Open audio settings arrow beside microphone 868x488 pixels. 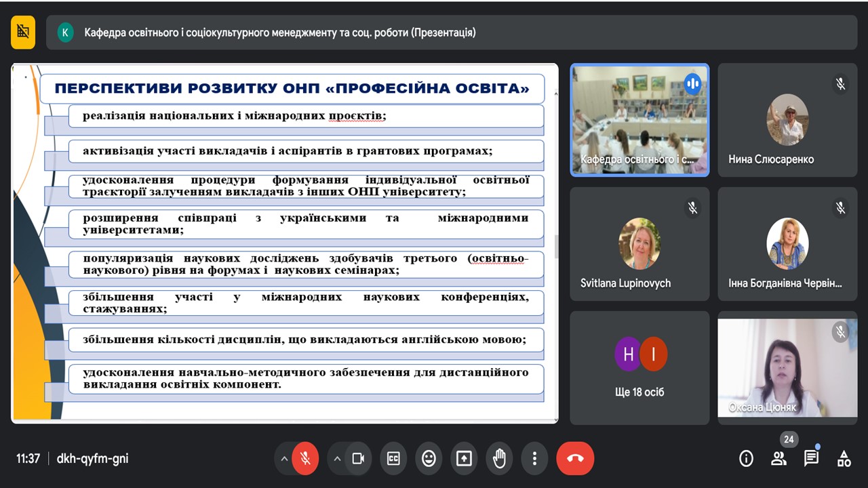[x=283, y=459]
